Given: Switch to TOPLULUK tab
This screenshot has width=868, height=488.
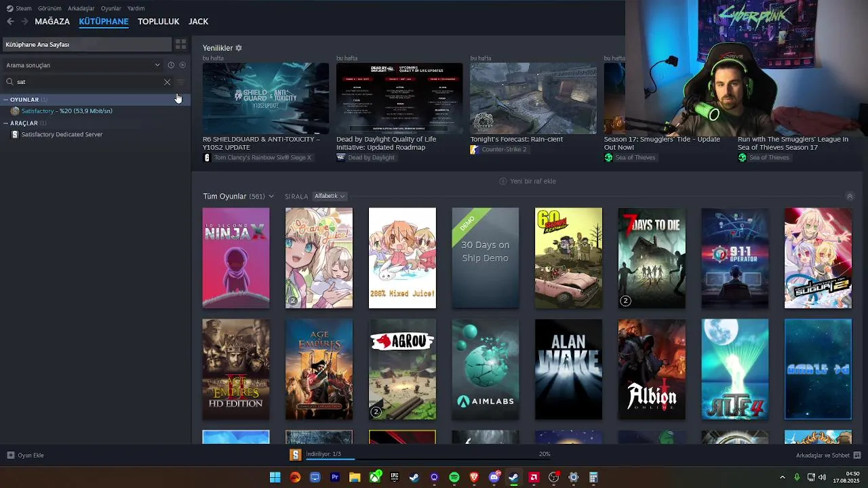Looking at the screenshot, I should point(159,22).
